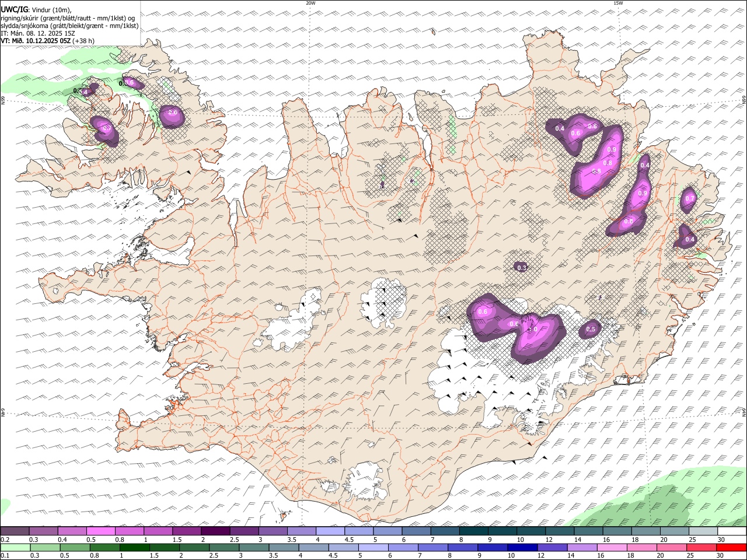Select the pale green 0.1 swatch, lower legend
The width and height of the screenshot is (747, 560).
[x=16, y=548]
